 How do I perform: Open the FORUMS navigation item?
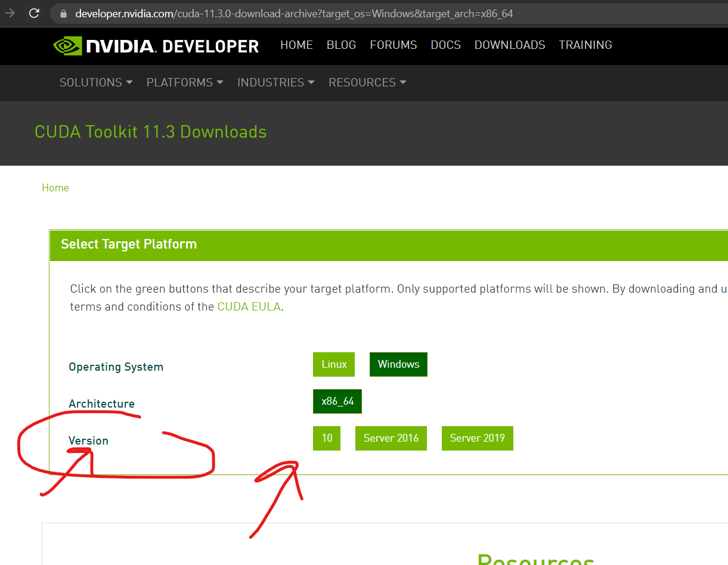click(x=394, y=45)
